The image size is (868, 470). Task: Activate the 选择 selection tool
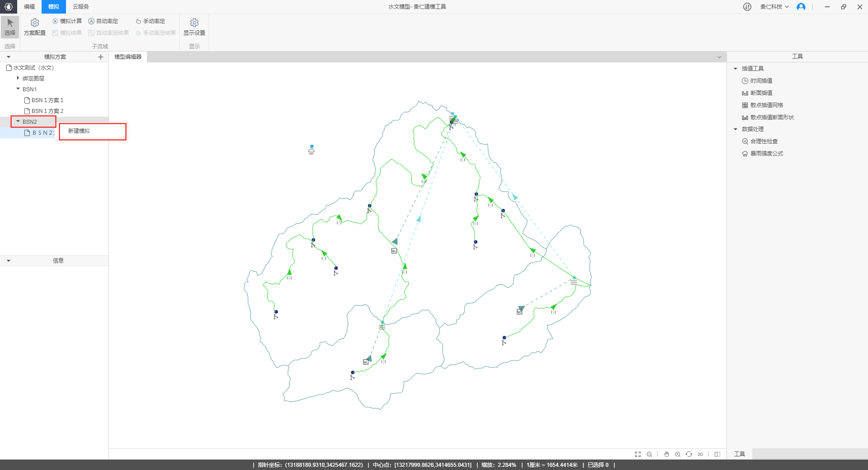click(x=10, y=27)
